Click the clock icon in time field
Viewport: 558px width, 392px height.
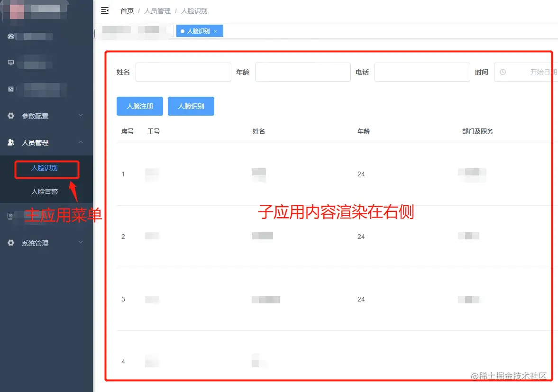tap(503, 72)
